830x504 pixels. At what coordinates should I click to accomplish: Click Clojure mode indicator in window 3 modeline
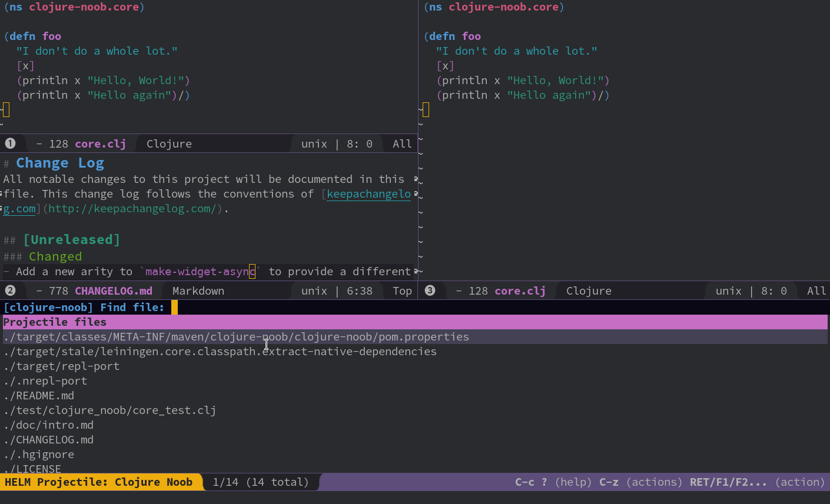589,291
